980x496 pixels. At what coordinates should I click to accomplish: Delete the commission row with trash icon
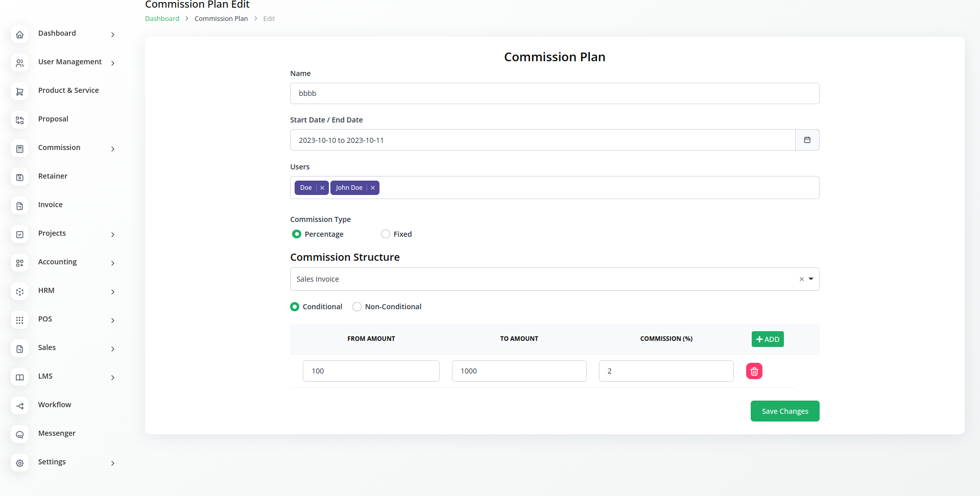coord(754,371)
